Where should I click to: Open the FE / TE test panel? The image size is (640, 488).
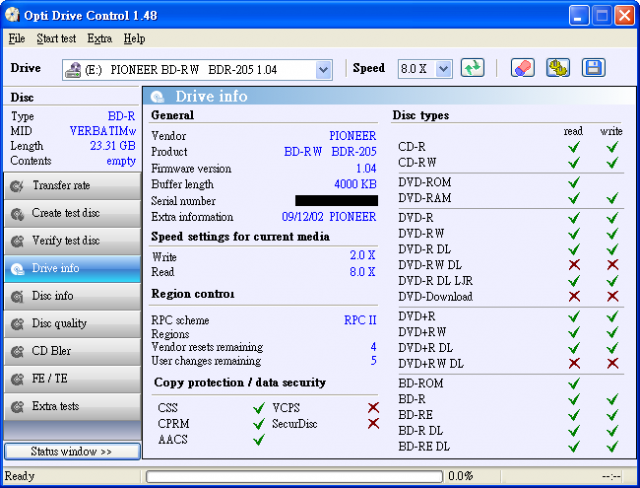click(72, 379)
